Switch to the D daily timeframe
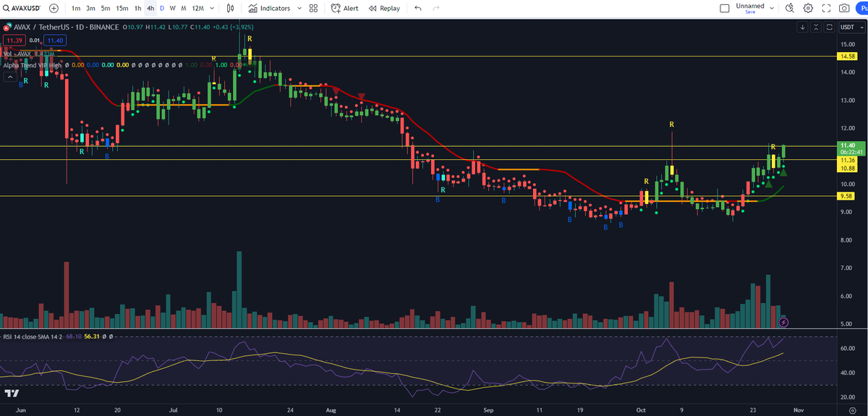This screenshot has width=868, height=416. point(162,9)
